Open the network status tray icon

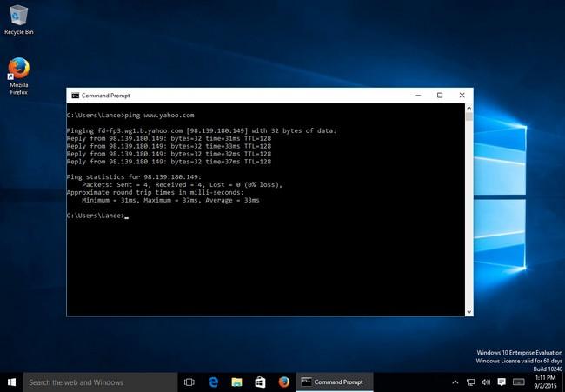[x=470, y=382]
